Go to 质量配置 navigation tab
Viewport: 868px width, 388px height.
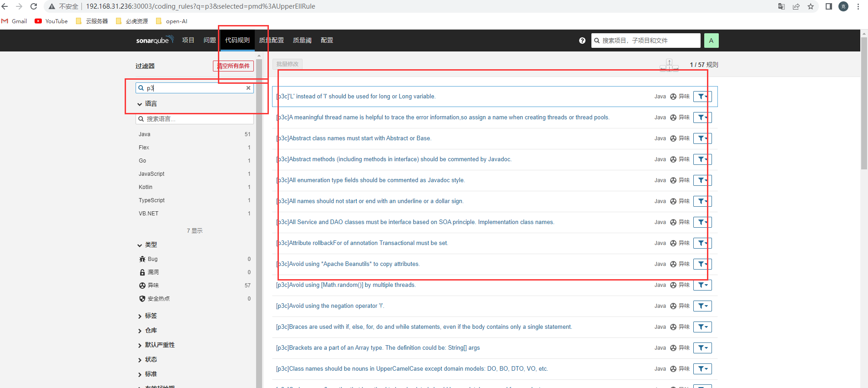pos(272,40)
